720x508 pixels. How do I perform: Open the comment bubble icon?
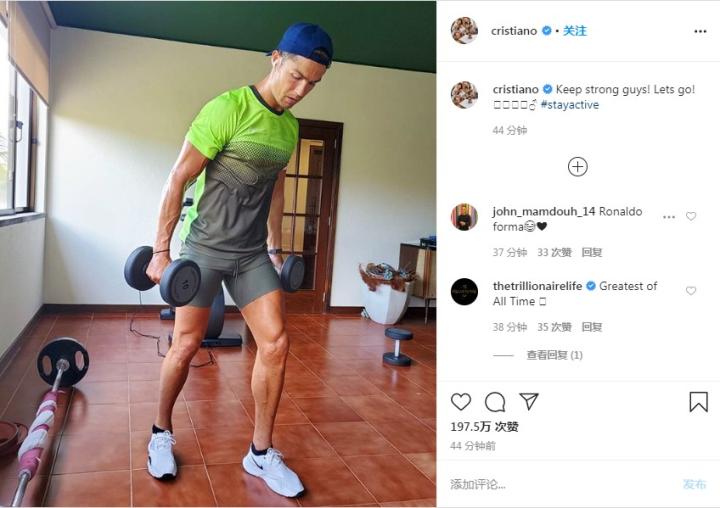[495, 402]
